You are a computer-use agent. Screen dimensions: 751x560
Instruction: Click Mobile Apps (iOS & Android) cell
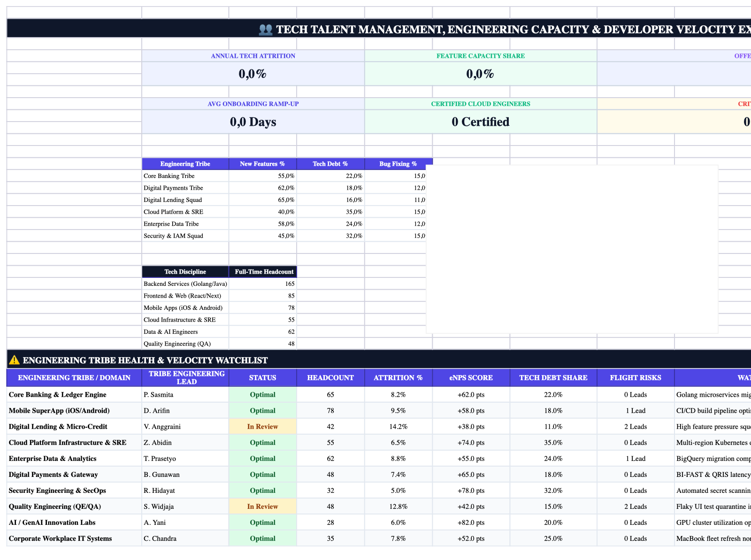[x=185, y=308]
